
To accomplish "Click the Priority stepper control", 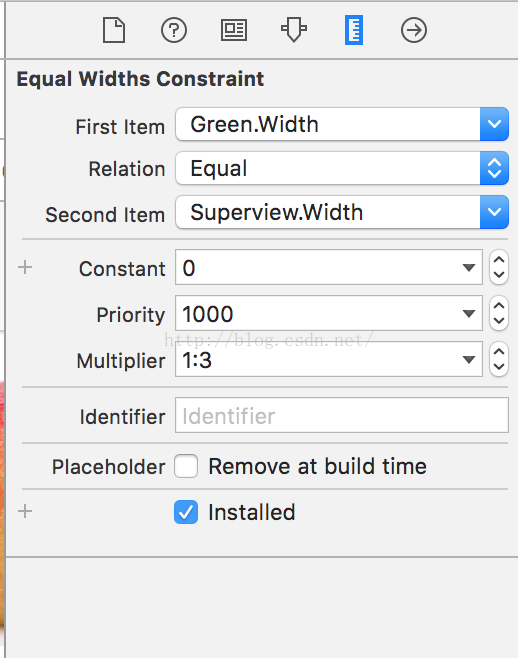I will click(499, 313).
